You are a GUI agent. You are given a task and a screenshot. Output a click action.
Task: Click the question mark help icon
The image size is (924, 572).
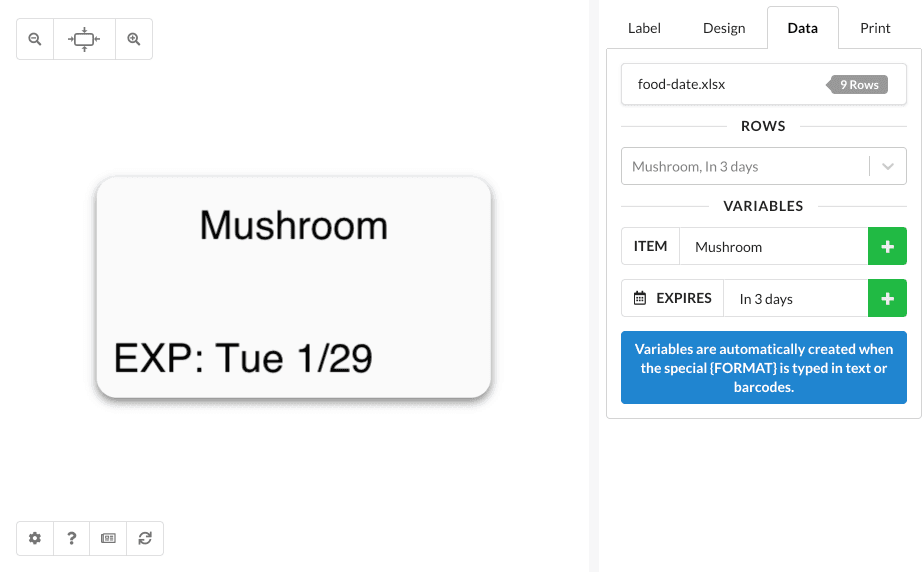click(x=72, y=538)
